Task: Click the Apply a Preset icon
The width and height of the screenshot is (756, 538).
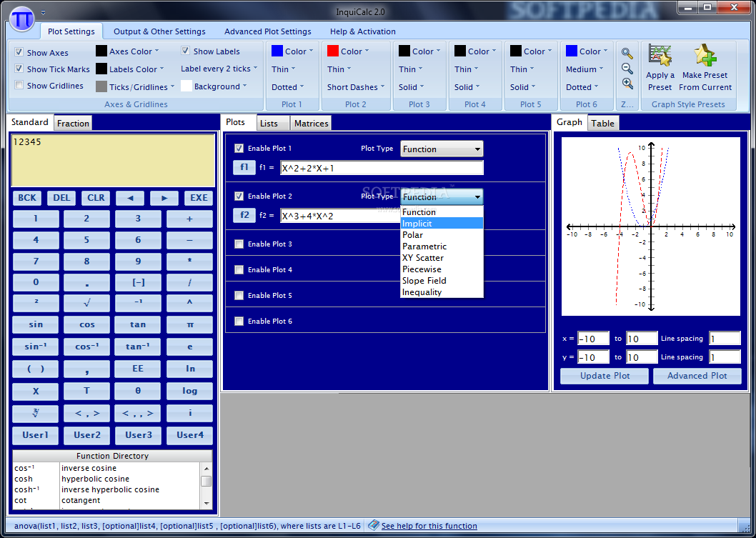Action: (x=660, y=56)
